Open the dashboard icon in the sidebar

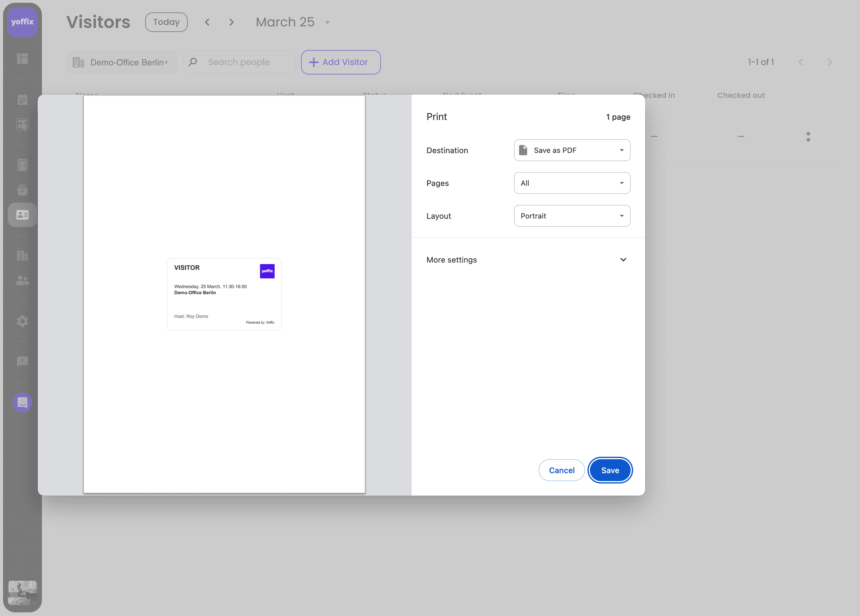click(22, 58)
